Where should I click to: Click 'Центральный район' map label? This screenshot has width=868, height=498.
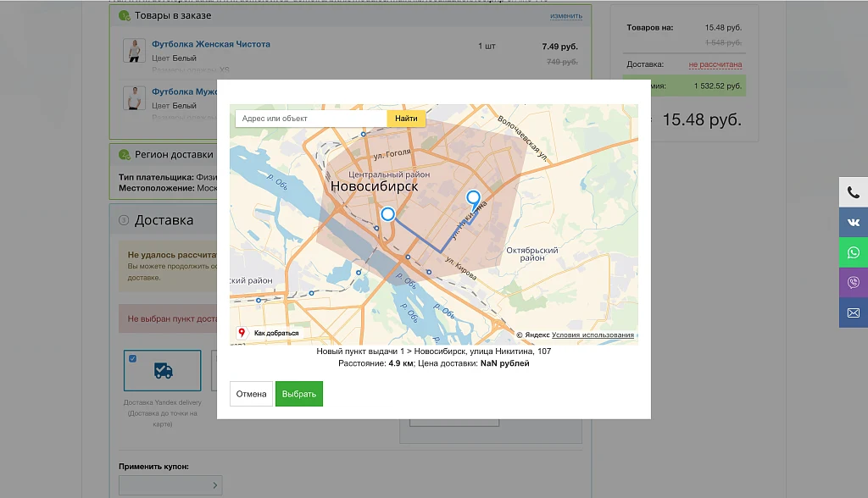pyautogui.click(x=389, y=174)
